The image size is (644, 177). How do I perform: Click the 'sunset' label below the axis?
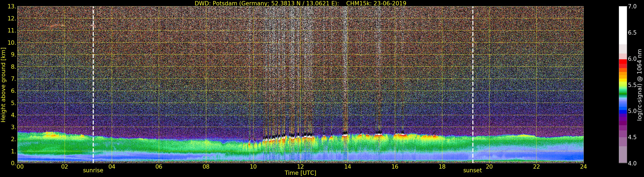pos(473,170)
